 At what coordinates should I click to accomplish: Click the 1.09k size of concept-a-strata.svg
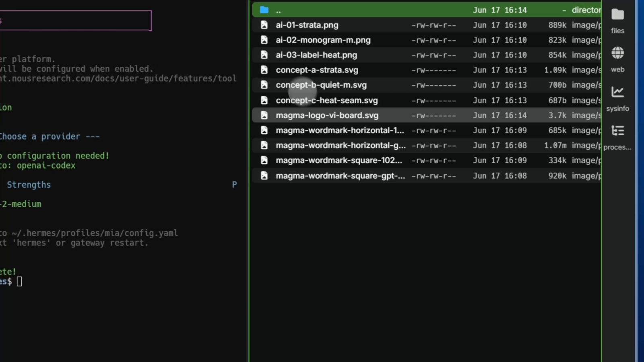tap(555, 70)
